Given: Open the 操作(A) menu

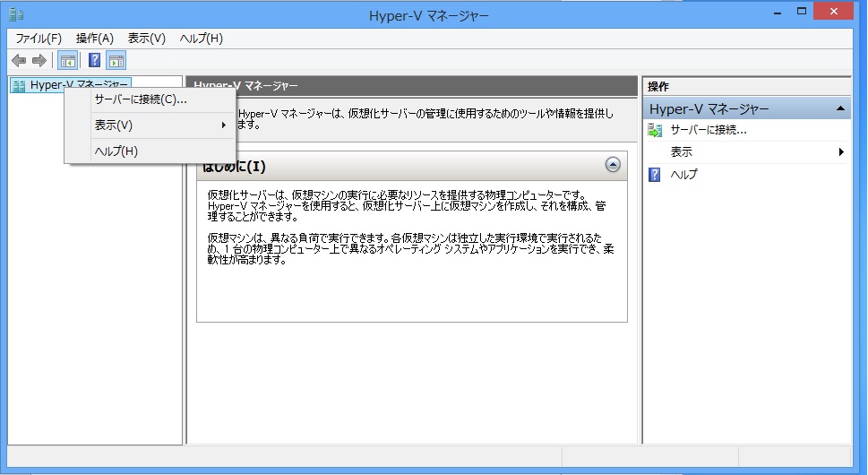Looking at the screenshot, I should [95, 39].
